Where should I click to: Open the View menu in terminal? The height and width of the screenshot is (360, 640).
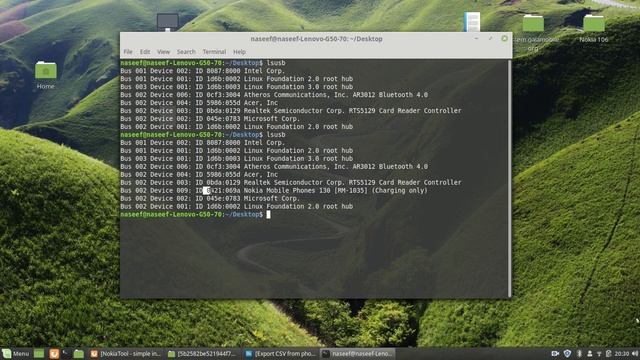[163, 52]
